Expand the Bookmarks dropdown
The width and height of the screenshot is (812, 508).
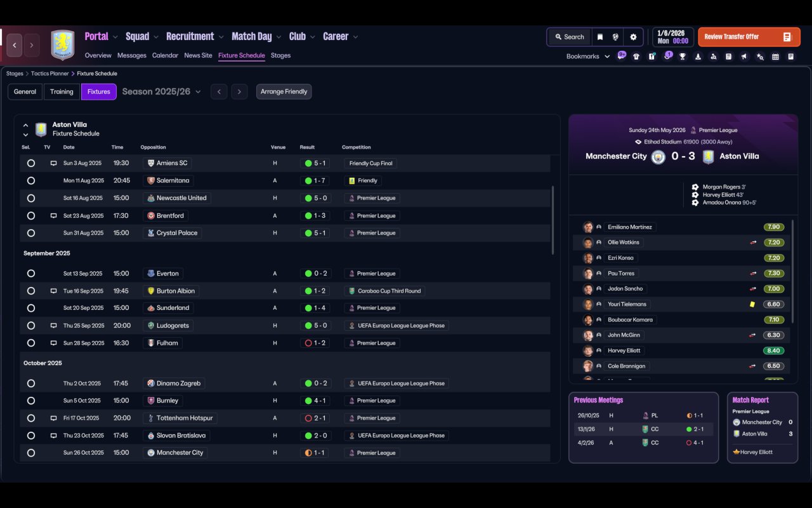[x=588, y=57]
